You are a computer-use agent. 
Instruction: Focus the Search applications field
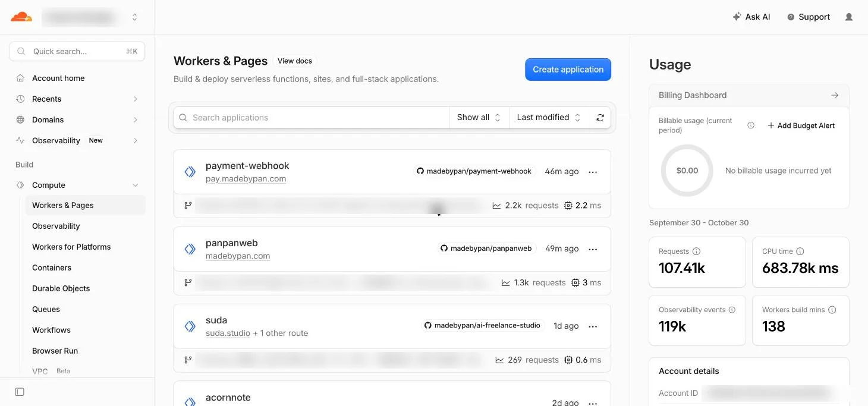pyautogui.click(x=312, y=118)
